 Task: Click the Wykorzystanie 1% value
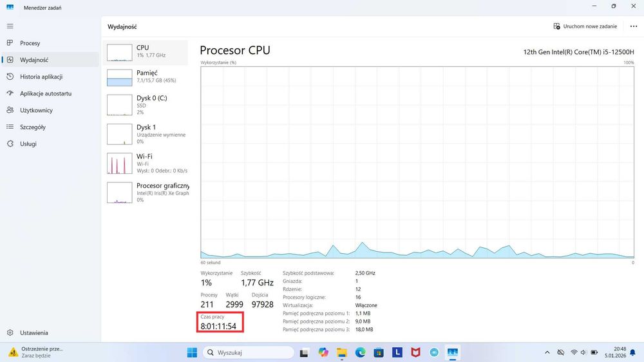pyautogui.click(x=206, y=283)
